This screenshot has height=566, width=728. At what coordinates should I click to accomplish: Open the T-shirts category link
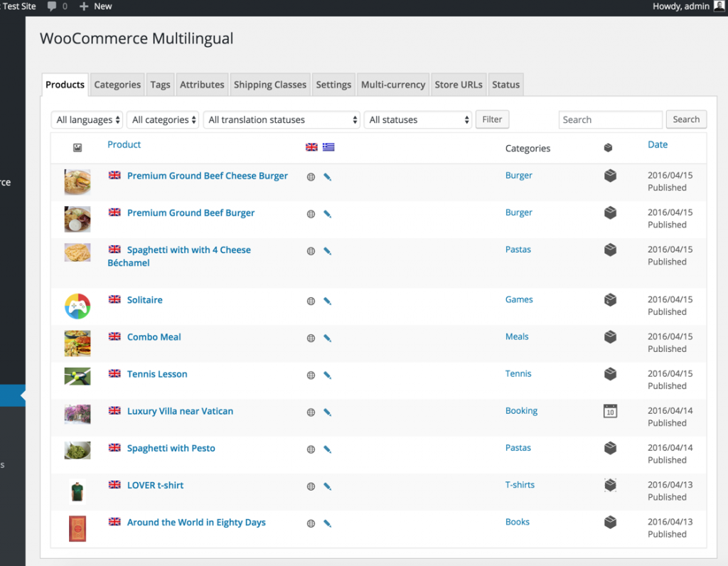520,485
